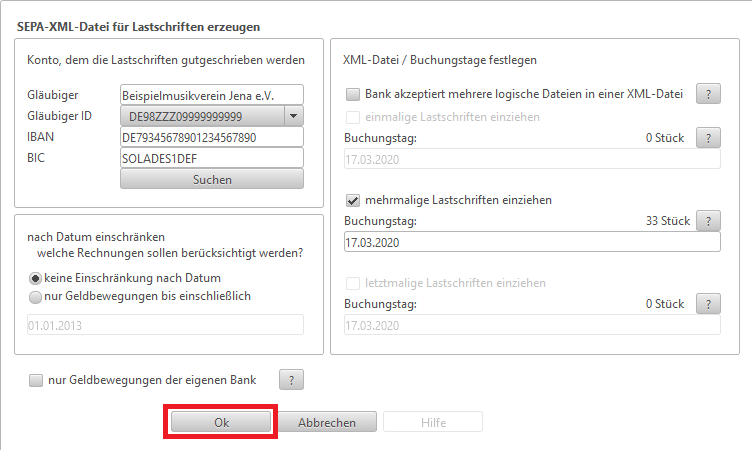Open help for 'nur Geldbewegungen der eigenen Bank'
Screen dimensions: 752x450
coord(290,380)
